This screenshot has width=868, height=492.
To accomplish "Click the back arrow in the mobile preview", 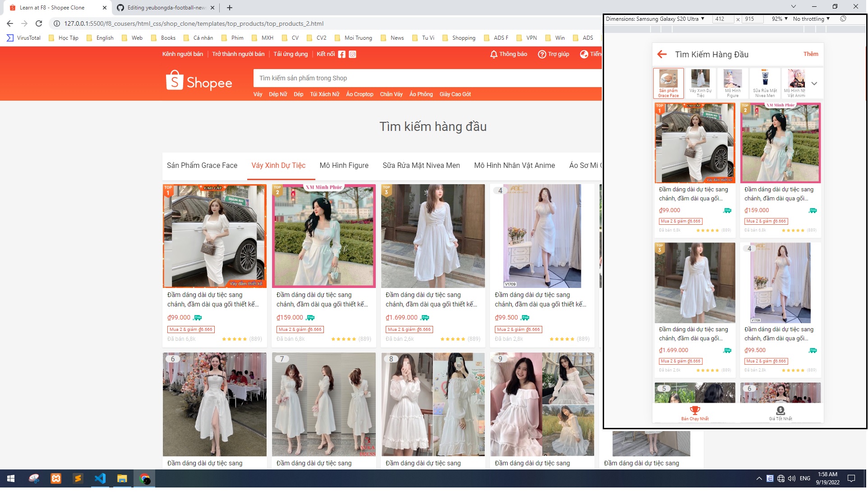I will (x=661, y=54).
